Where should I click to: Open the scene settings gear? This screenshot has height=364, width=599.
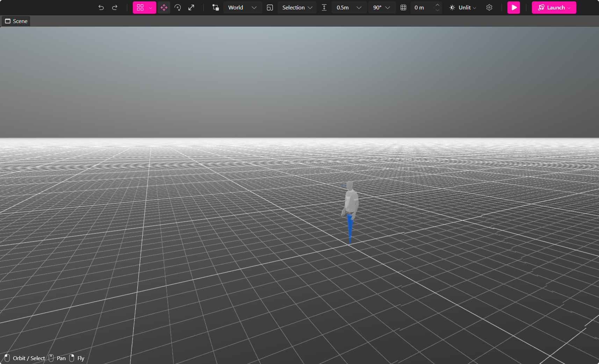click(489, 7)
